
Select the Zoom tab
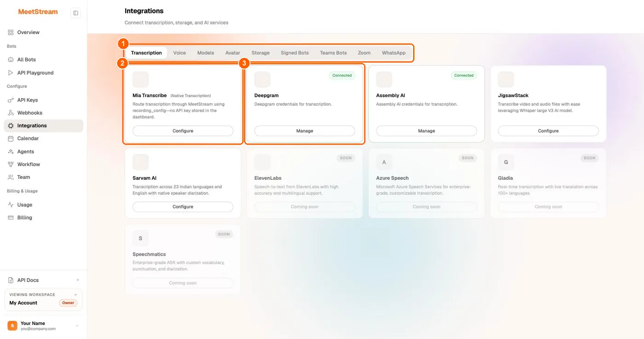364,53
